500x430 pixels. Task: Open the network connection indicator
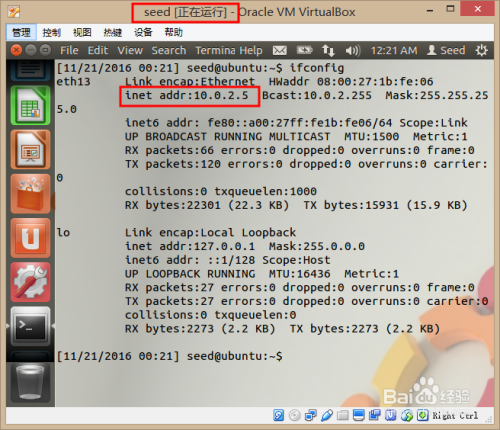(x=328, y=50)
